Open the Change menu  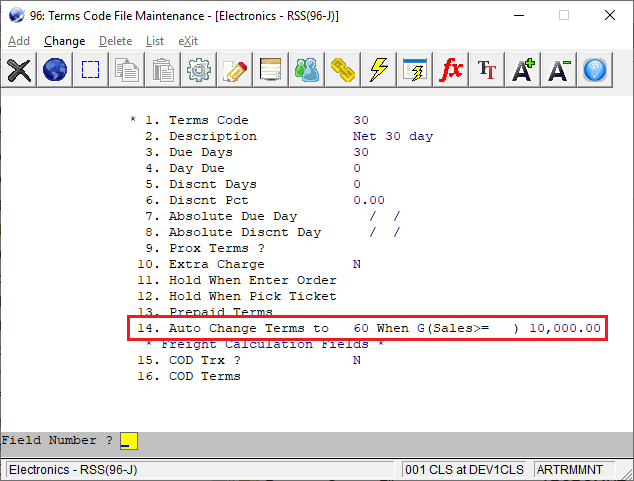65,41
